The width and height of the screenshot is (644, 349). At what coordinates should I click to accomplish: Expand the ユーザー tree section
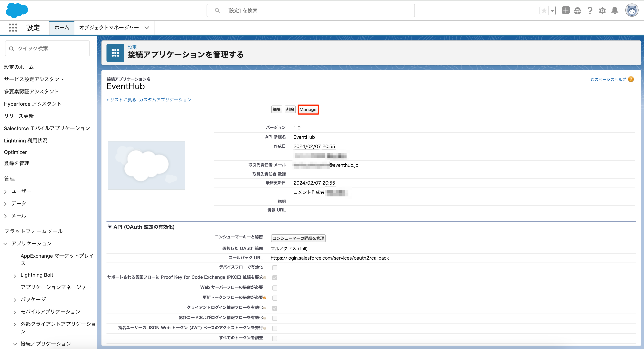click(x=5, y=191)
